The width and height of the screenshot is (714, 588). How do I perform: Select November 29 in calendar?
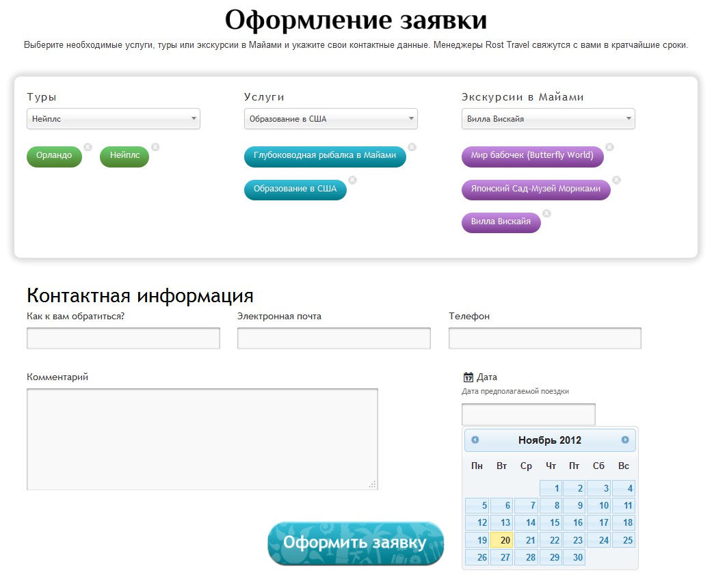(x=551, y=557)
